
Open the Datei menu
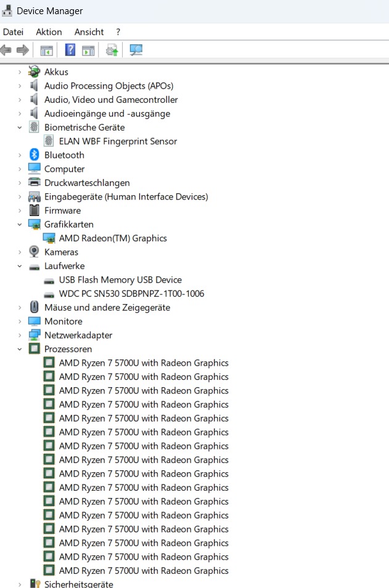point(13,32)
